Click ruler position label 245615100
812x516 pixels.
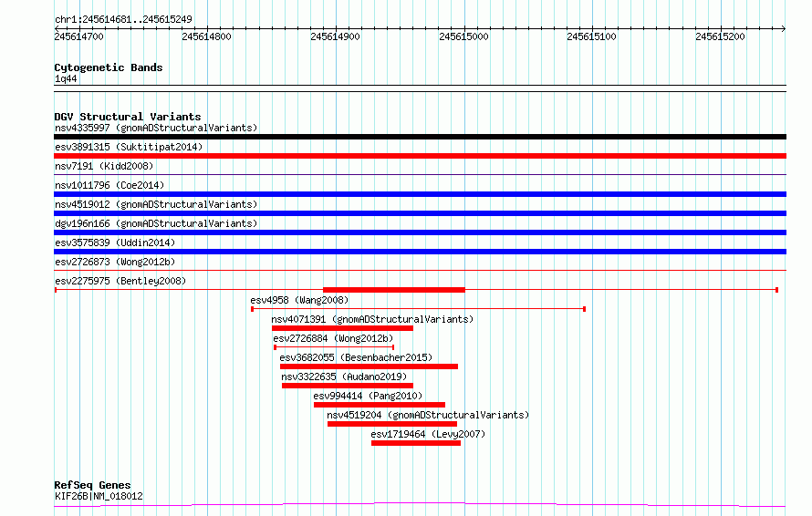(x=591, y=36)
